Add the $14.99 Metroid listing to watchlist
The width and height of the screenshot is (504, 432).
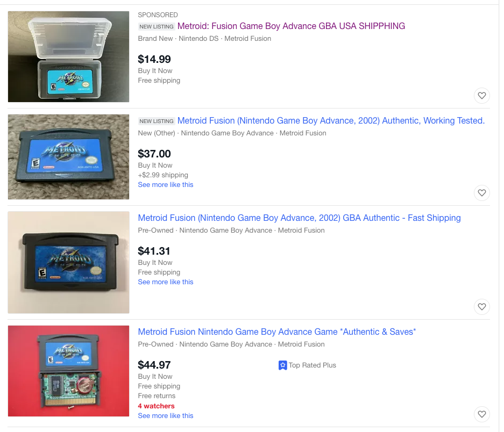point(481,96)
